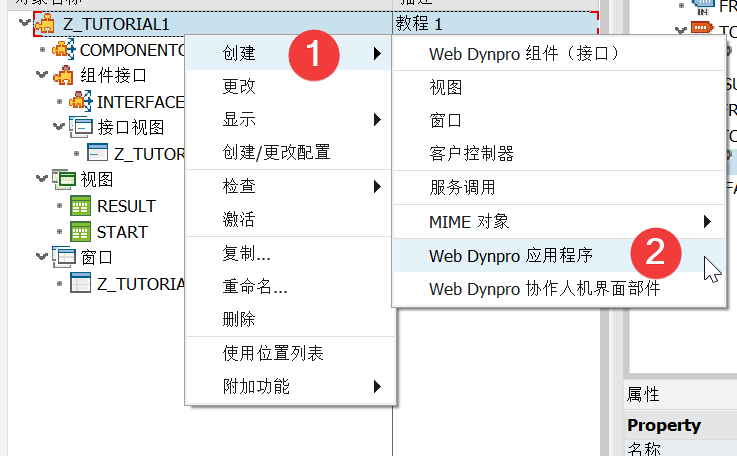Select 服务调用 from create submenu
Screen dimensions: 737x456
click(x=462, y=187)
